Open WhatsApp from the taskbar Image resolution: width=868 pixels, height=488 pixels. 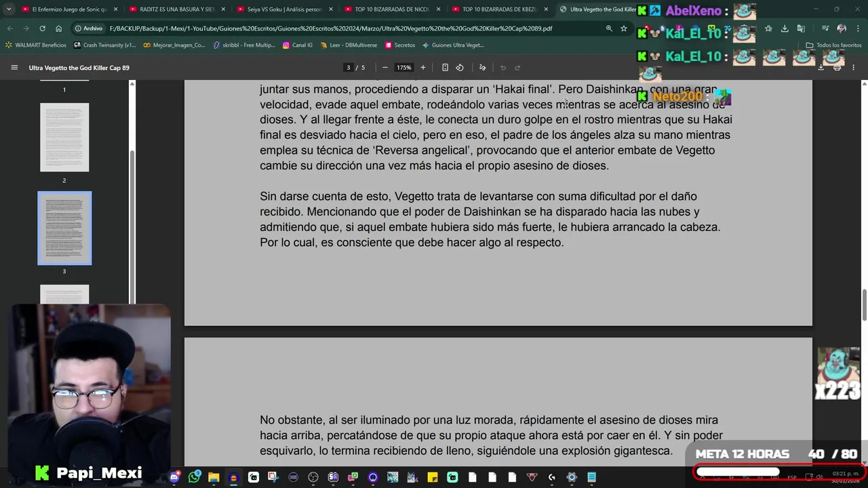click(195, 477)
